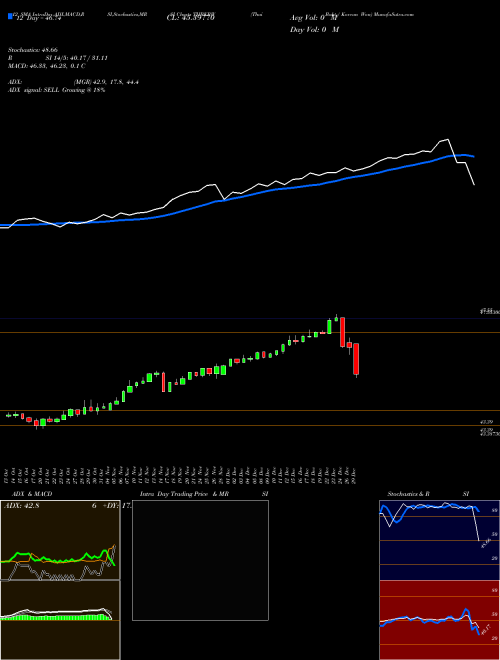Click the 'Stochastics & RSI' panel title

[x=428, y=494]
